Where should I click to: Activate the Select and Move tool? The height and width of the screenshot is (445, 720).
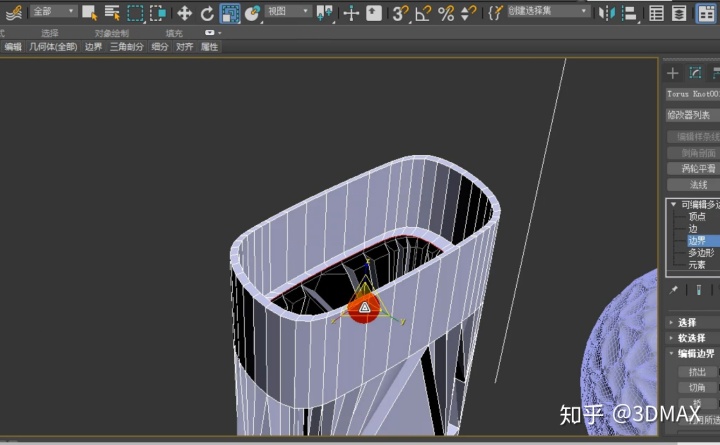click(184, 13)
